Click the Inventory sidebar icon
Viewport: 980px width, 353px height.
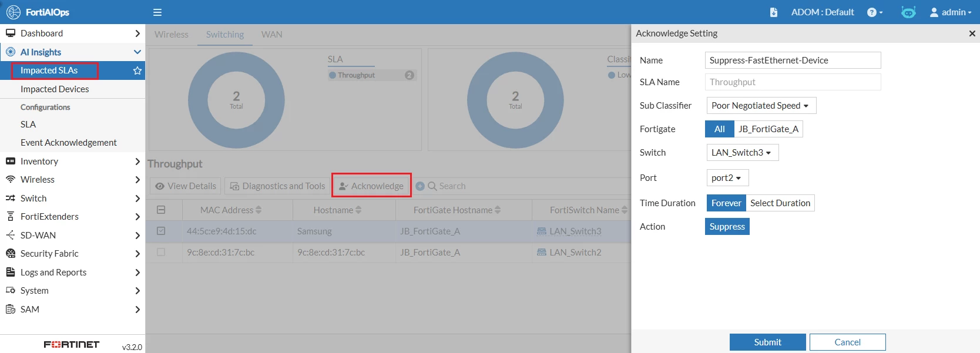pyautogui.click(x=11, y=162)
